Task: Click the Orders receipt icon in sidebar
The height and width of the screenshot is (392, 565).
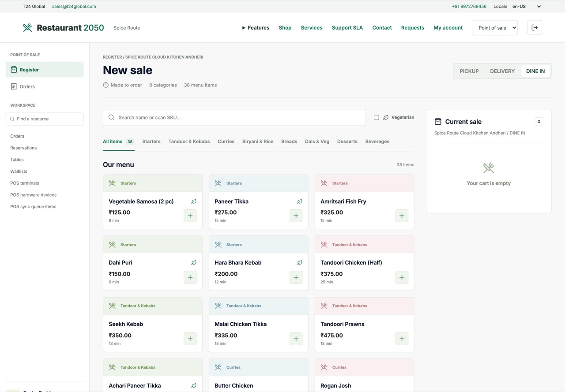Action: [14, 86]
